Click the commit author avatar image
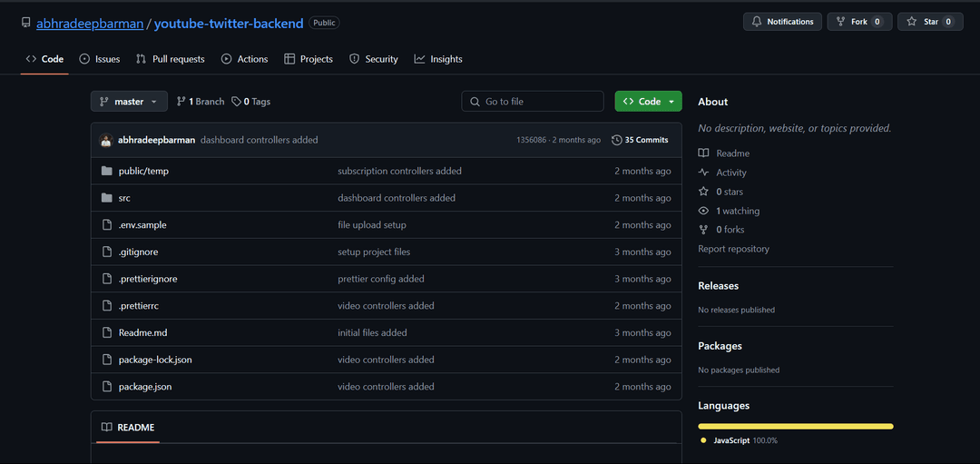This screenshot has height=464, width=980. [x=106, y=140]
